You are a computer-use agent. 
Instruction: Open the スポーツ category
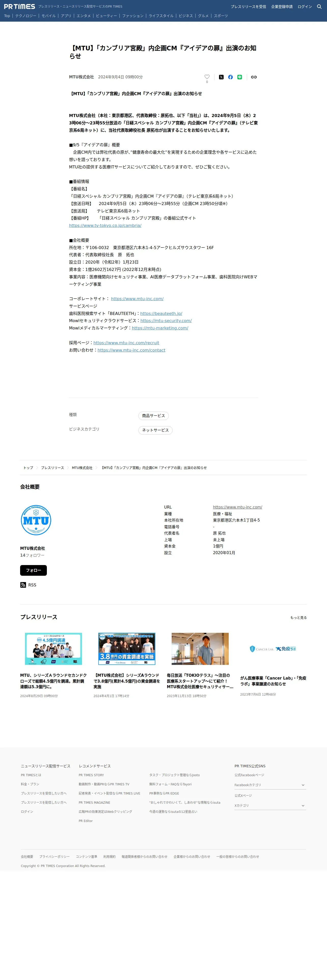click(221, 16)
